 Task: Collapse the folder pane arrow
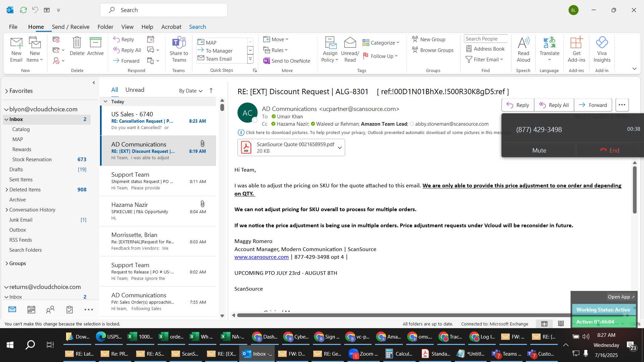click(x=94, y=82)
